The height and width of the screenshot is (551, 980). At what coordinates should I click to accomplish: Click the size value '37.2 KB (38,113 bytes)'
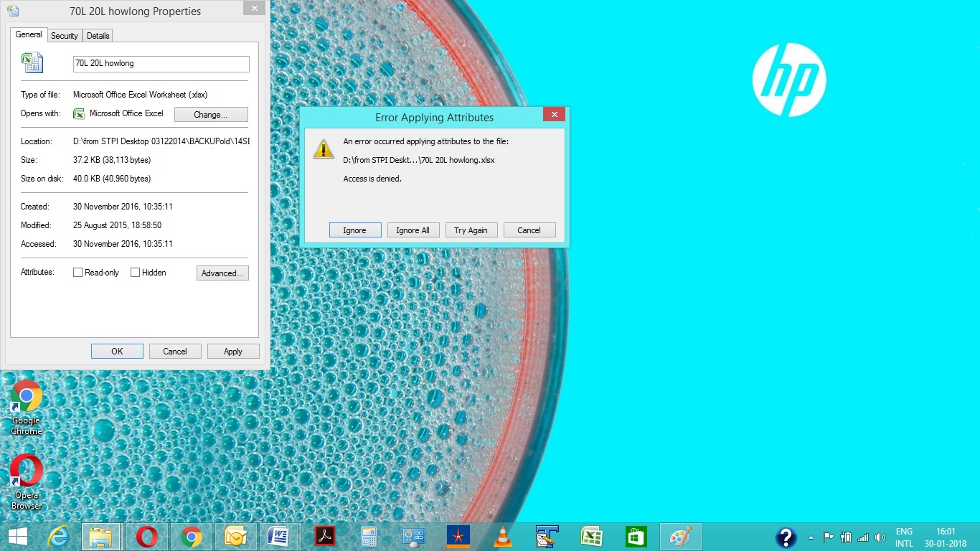[x=112, y=160]
